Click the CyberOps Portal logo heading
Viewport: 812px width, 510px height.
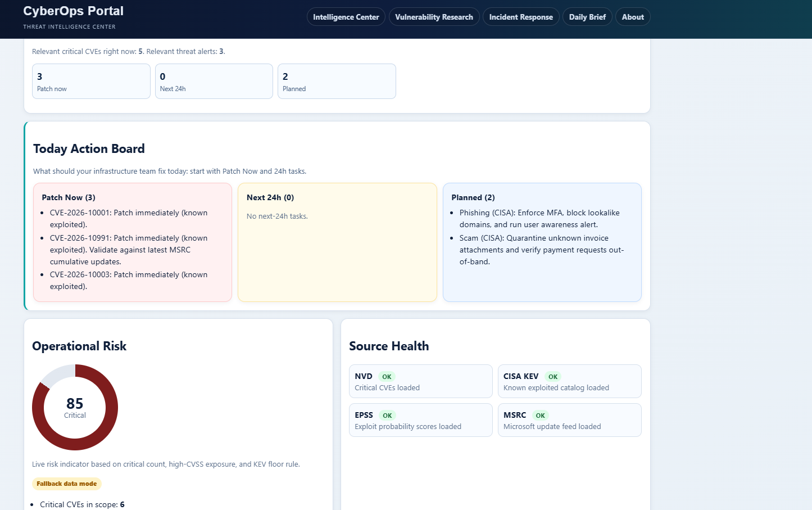[73, 11]
